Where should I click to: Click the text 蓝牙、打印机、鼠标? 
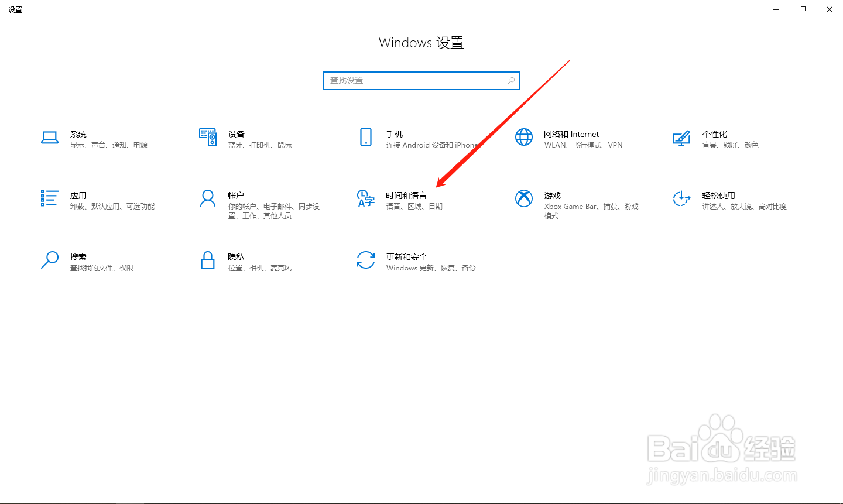point(260,145)
